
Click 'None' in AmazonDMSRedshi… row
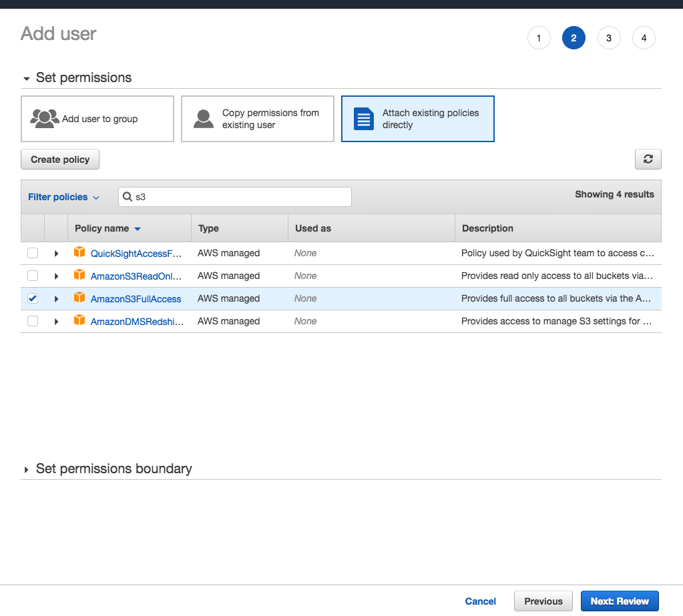(x=305, y=321)
